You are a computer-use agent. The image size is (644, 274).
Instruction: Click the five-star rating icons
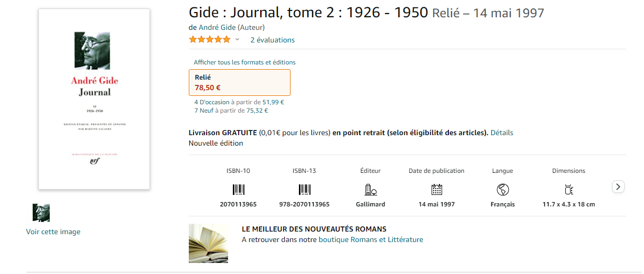(209, 40)
